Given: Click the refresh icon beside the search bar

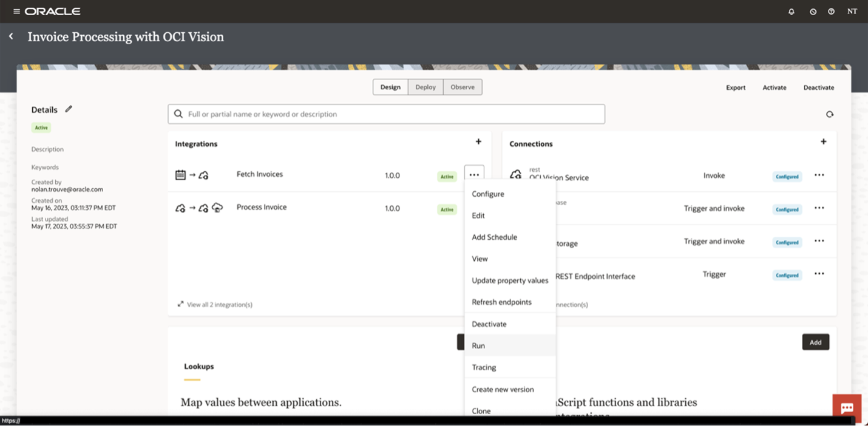Looking at the screenshot, I should tap(830, 114).
